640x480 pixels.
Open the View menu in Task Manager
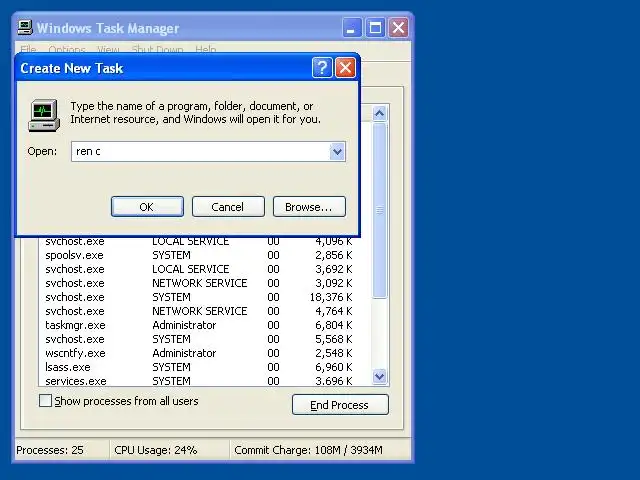pyautogui.click(x=108, y=50)
